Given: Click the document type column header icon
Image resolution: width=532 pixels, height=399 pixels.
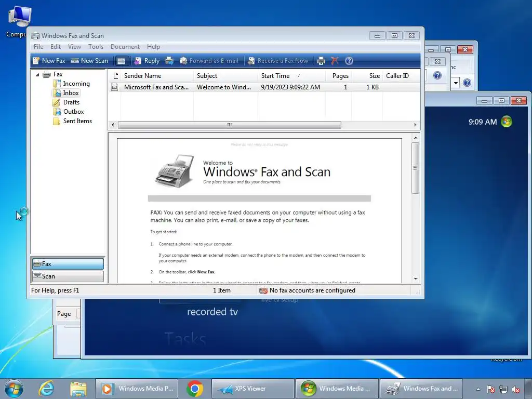Looking at the screenshot, I should point(115,76).
